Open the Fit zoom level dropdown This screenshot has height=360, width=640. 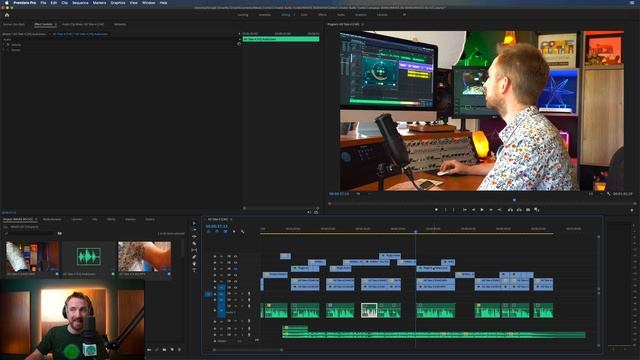coord(359,194)
